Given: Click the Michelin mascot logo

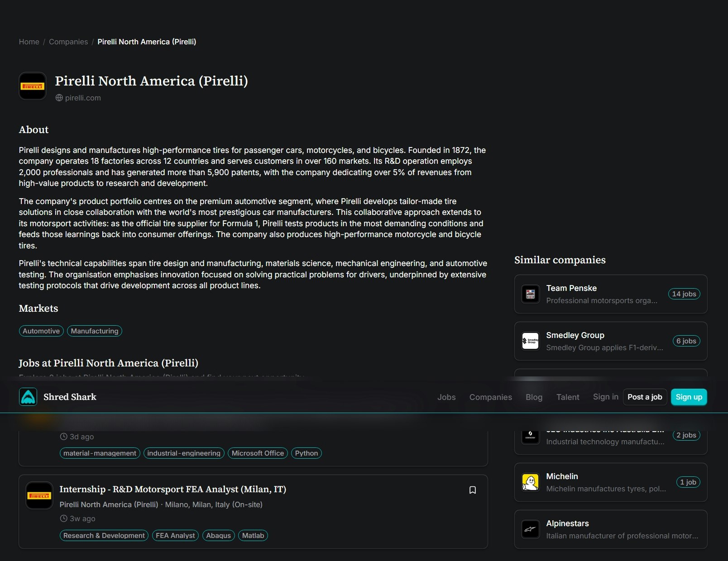Looking at the screenshot, I should 531,482.
